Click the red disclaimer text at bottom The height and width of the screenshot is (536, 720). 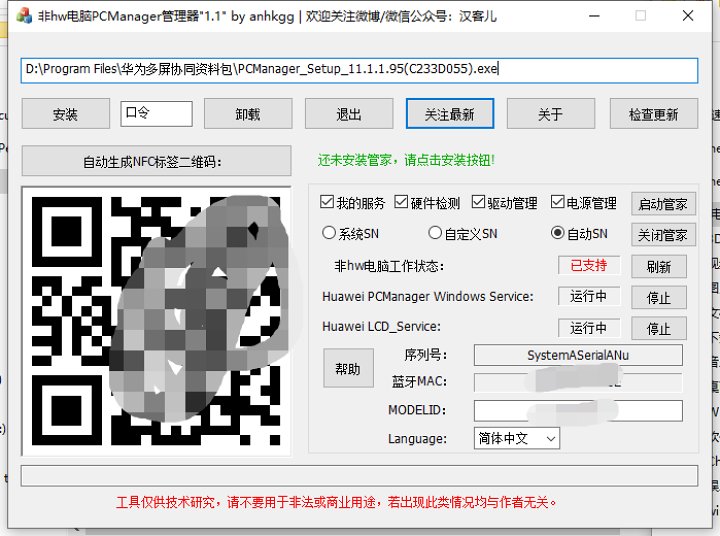tap(337, 502)
